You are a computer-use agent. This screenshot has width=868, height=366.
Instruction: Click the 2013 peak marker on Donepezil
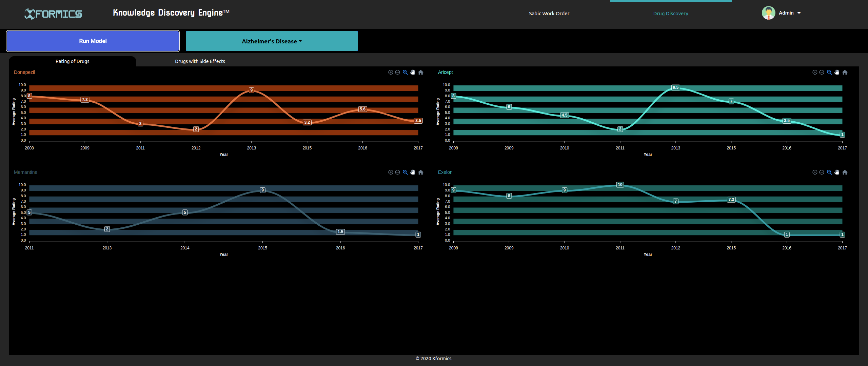[251, 90]
